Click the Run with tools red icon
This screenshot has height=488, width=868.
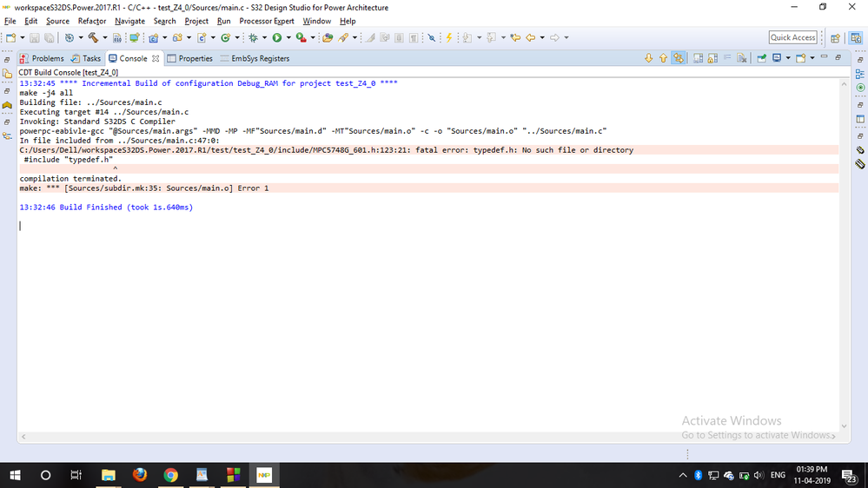tap(301, 37)
